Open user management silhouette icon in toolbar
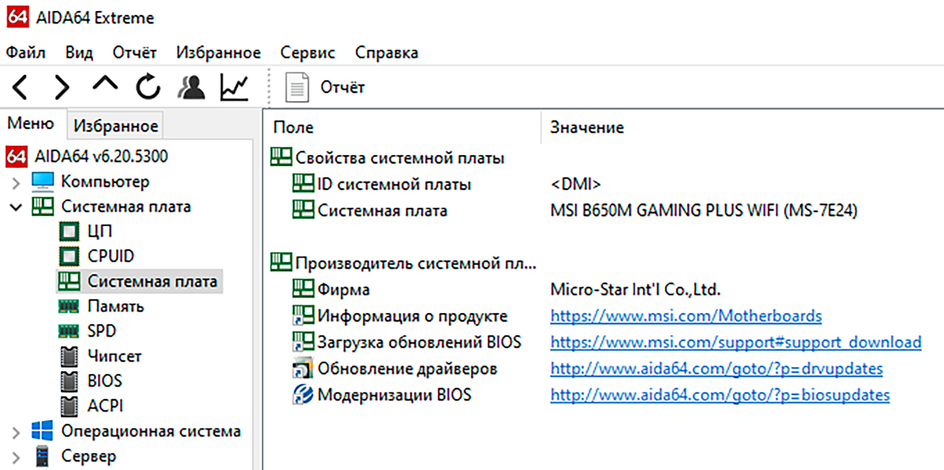The image size is (944, 470). pos(191,88)
